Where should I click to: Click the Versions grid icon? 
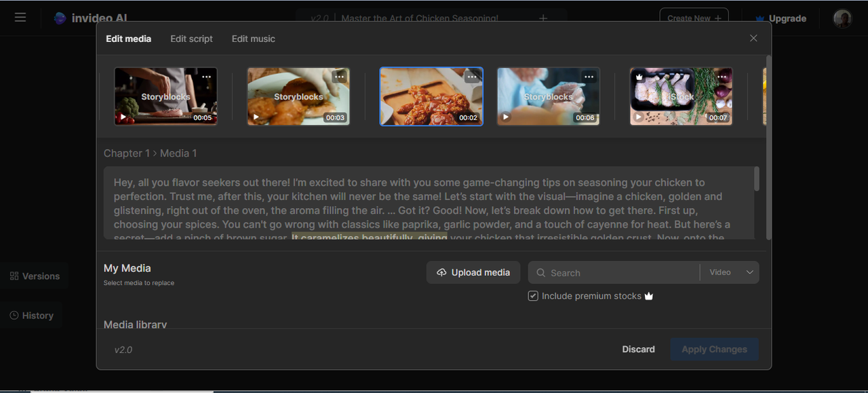pyautogui.click(x=14, y=276)
